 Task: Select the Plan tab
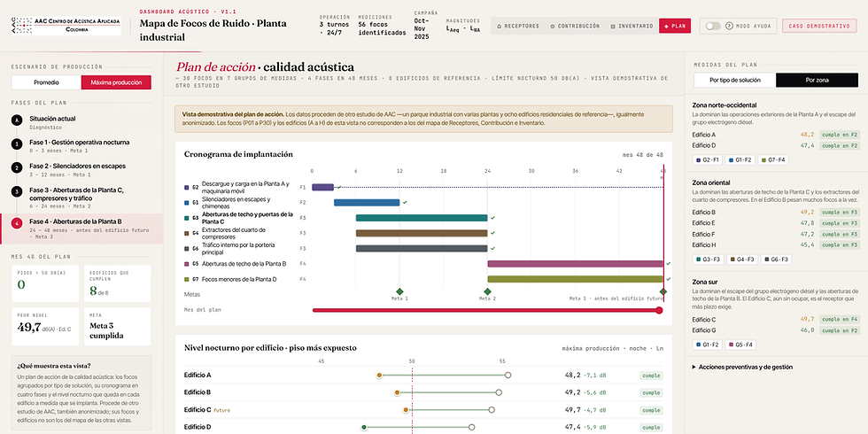pos(675,26)
